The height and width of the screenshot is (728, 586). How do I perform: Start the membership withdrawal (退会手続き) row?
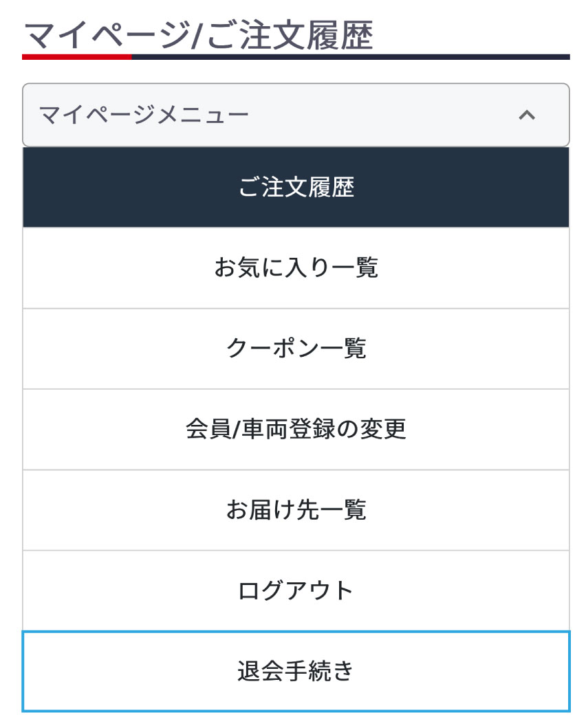(296, 671)
